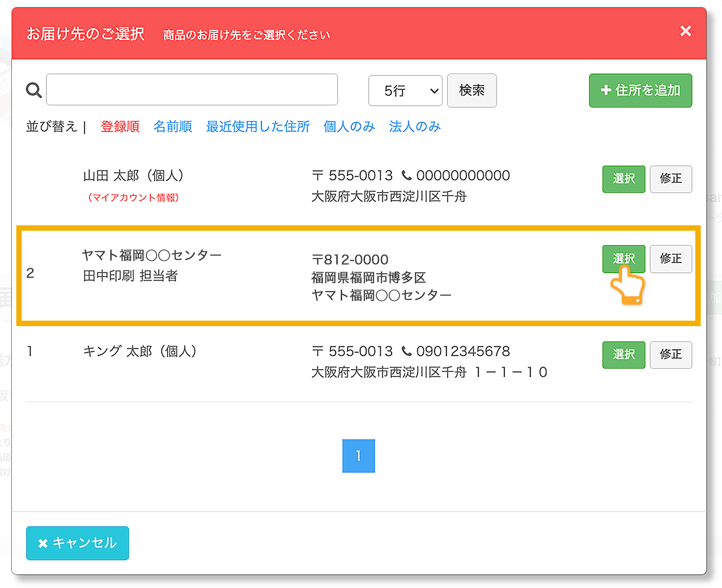Screen dimensions: 722x588
Task: Select 山田 太郎 address with 選択 button
Action: coord(624,179)
